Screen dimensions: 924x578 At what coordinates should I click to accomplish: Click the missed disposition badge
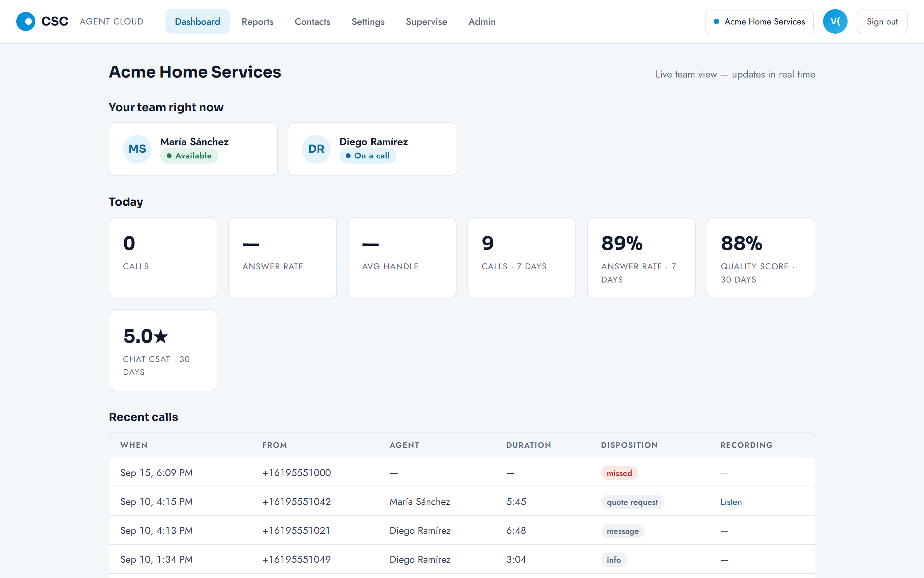coord(619,473)
